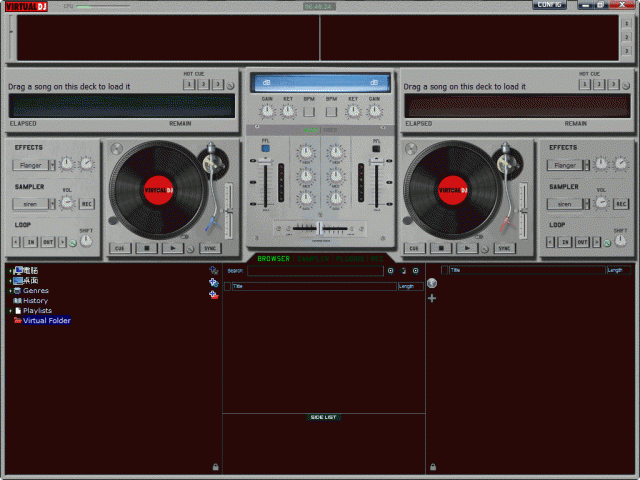Click left deck CUE button
This screenshot has width=640, height=480.
point(120,248)
